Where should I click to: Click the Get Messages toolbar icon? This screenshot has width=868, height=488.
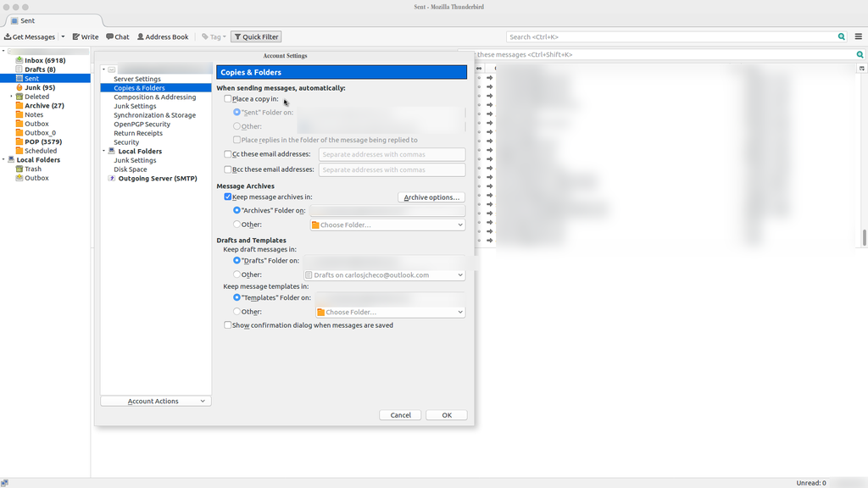[30, 37]
